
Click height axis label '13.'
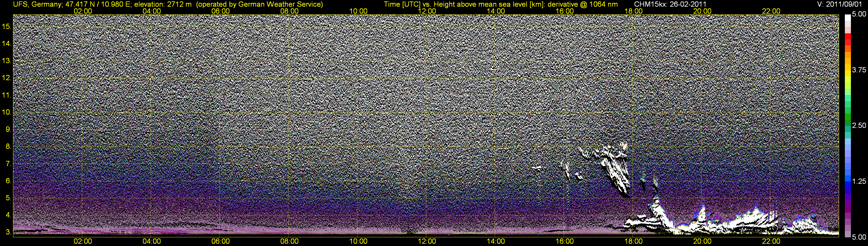point(7,61)
